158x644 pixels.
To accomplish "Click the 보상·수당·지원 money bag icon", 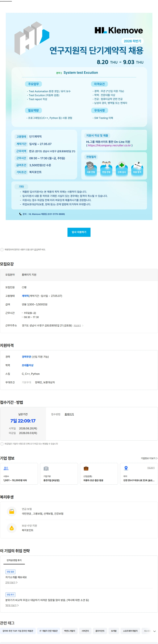I will 12,528.
